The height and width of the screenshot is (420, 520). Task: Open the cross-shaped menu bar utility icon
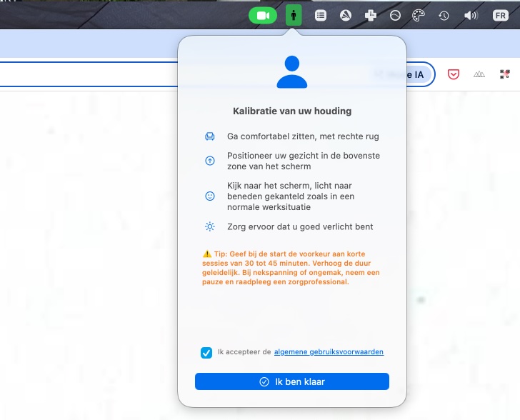click(371, 16)
